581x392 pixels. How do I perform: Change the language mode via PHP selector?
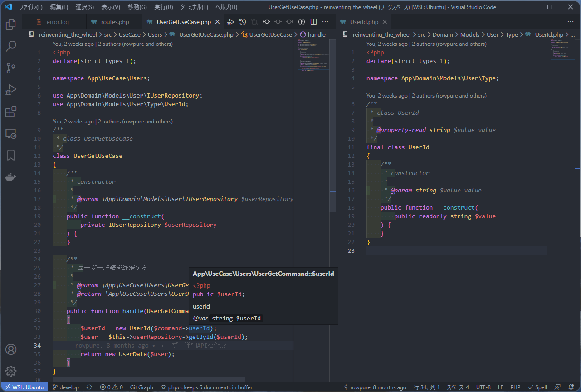tap(515, 387)
